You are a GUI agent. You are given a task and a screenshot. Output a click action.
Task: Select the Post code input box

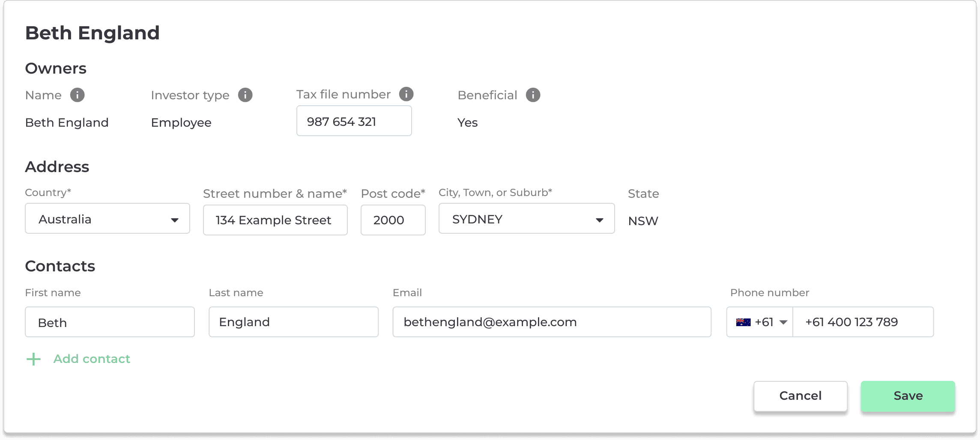point(393,220)
